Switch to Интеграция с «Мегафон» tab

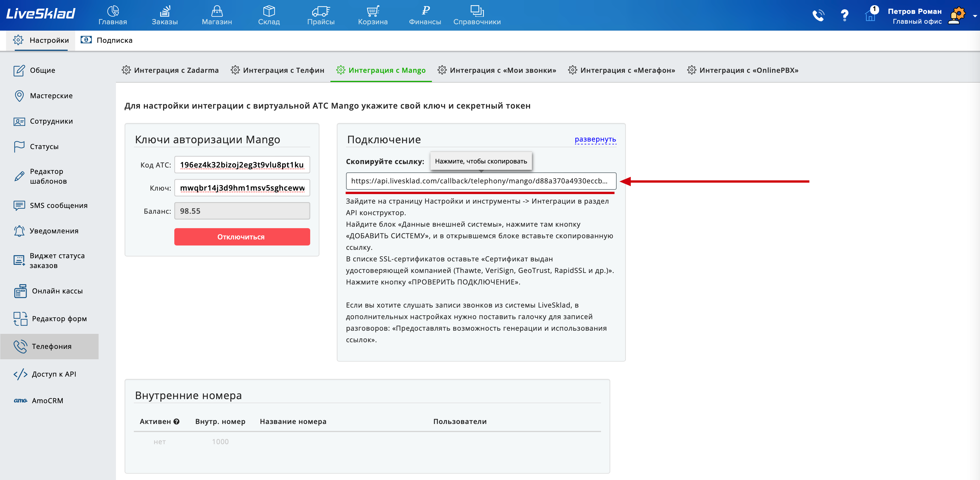pos(621,70)
